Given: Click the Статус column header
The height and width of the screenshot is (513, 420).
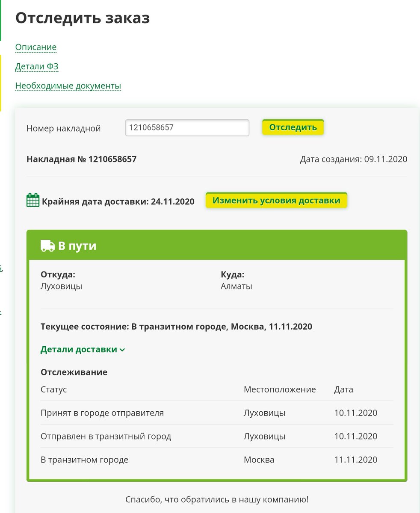Looking at the screenshot, I should click(x=53, y=389).
